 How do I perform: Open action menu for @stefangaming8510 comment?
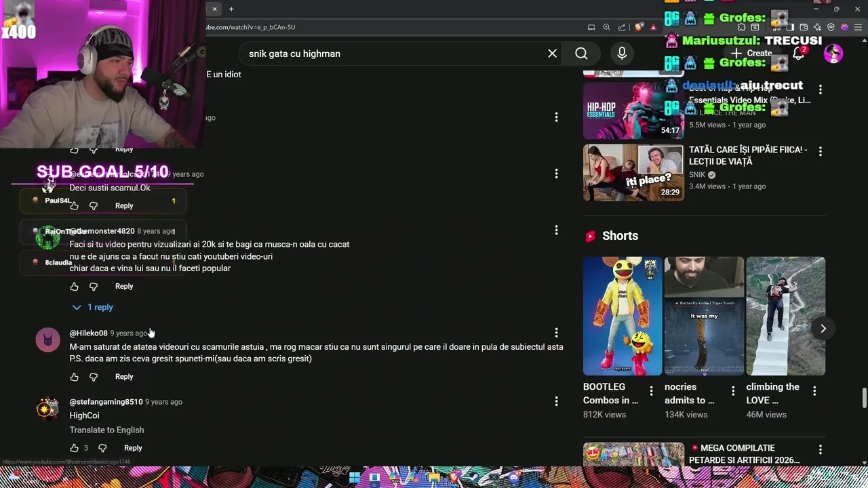(x=556, y=401)
